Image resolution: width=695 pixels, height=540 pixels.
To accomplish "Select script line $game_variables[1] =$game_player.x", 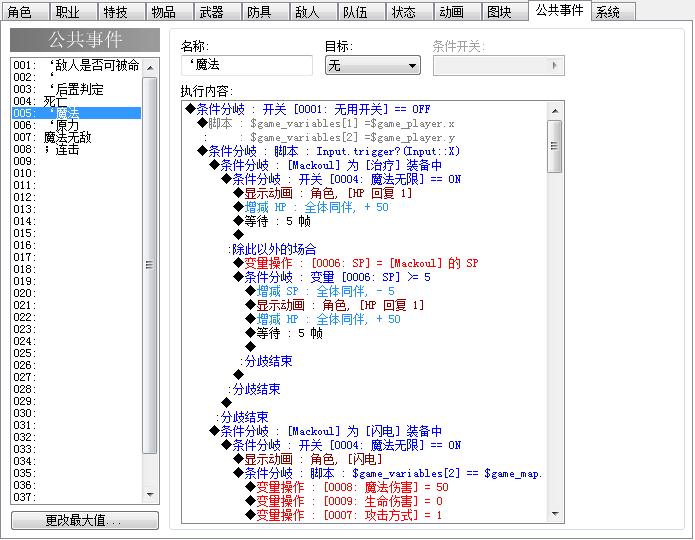I will click(326, 123).
